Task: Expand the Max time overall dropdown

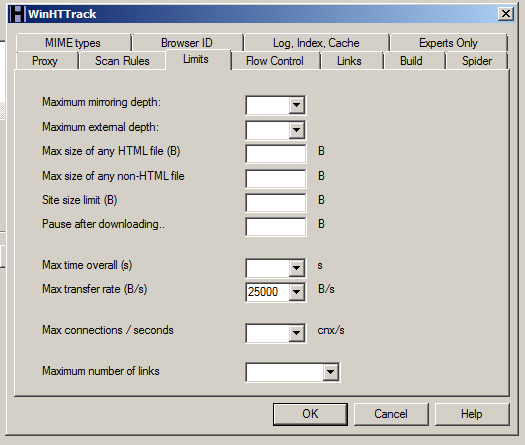Action: 296,268
